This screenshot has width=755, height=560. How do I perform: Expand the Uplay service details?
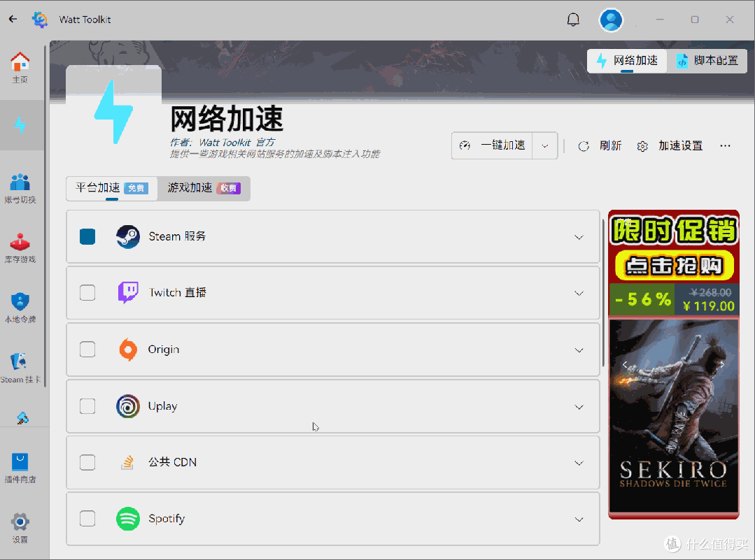(x=579, y=406)
